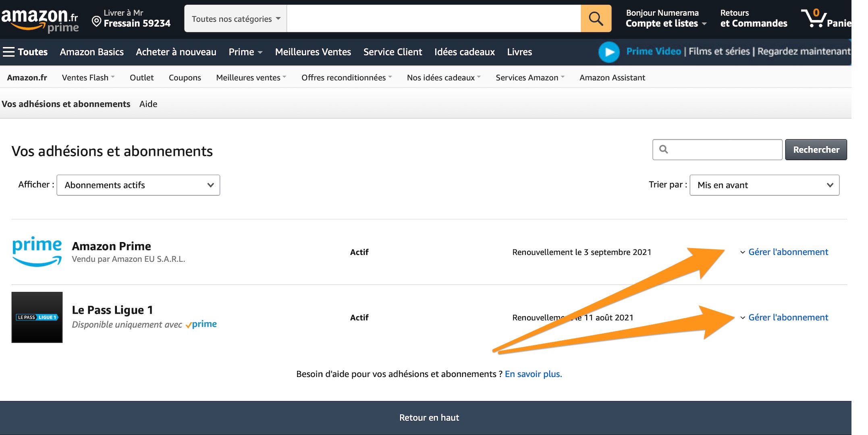Open the Services Amazon dropdown

(x=530, y=77)
